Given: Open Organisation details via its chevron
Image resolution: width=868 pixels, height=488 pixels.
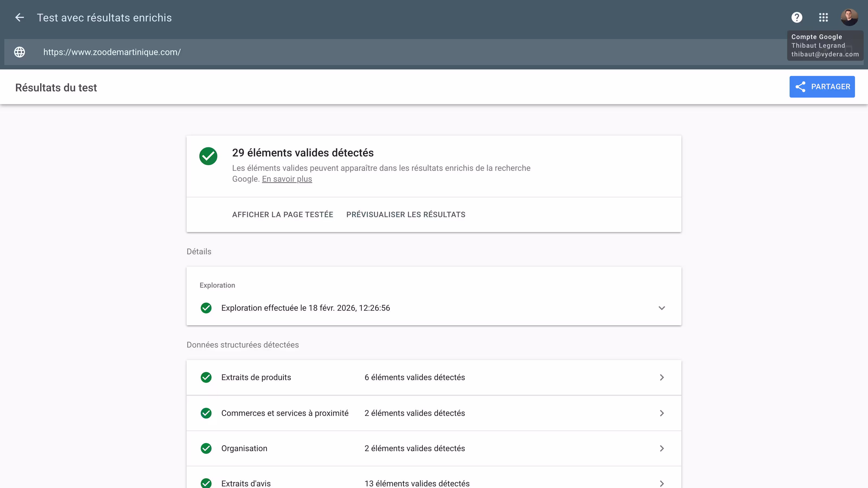Looking at the screenshot, I should tap(662, 448).
